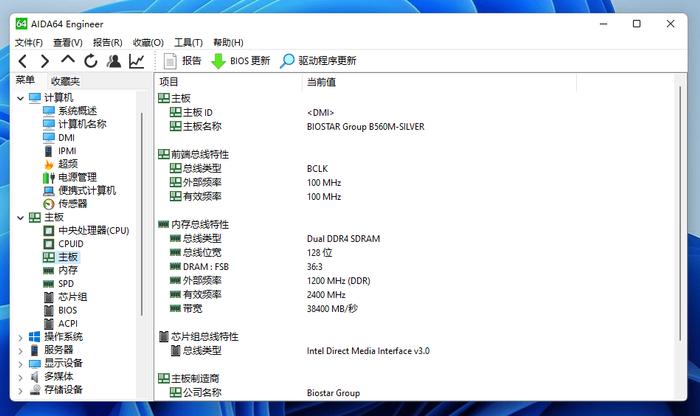Image resolution: width=700 pixels, height=416 pixels.
Task: Click BIOS 更新 button
Action: click(240, 61)
